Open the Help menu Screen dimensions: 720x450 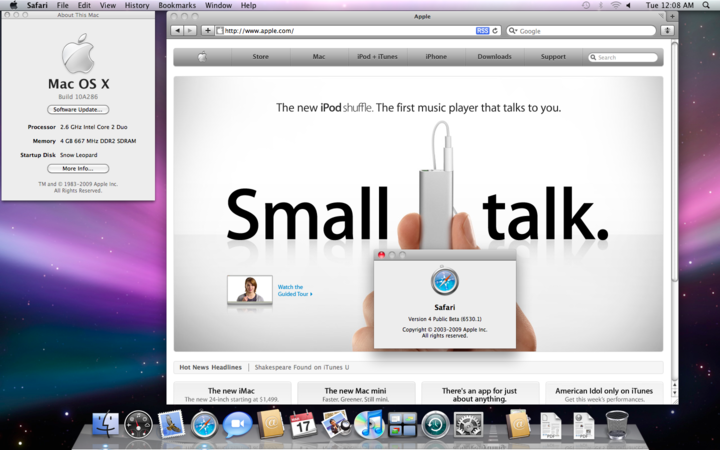(x=248, y=5)
